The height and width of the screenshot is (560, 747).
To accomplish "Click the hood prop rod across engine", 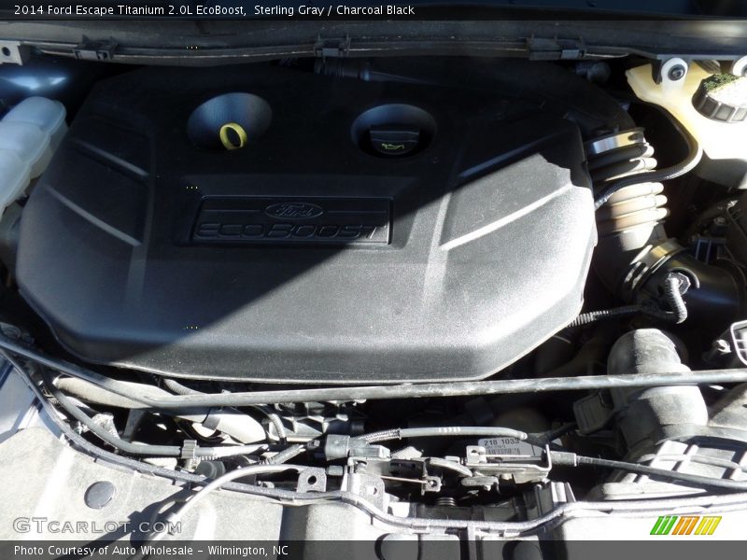I will pos(467,385).
